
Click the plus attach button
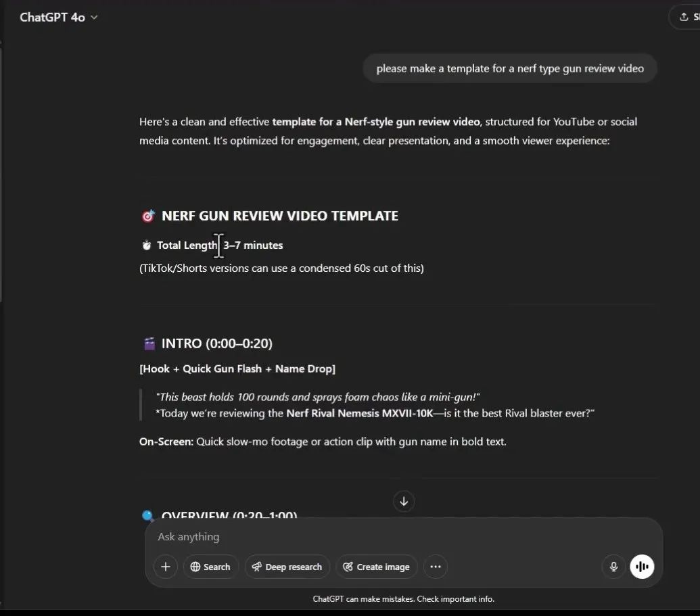pyautogui.click(x=165, y=567)
